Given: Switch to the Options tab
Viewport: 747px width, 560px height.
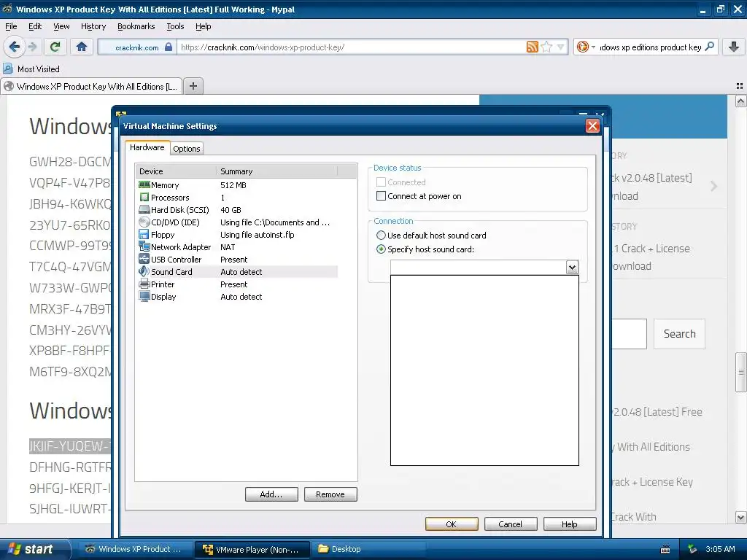Looking at the screenshot, I should [x=186, y=149].
